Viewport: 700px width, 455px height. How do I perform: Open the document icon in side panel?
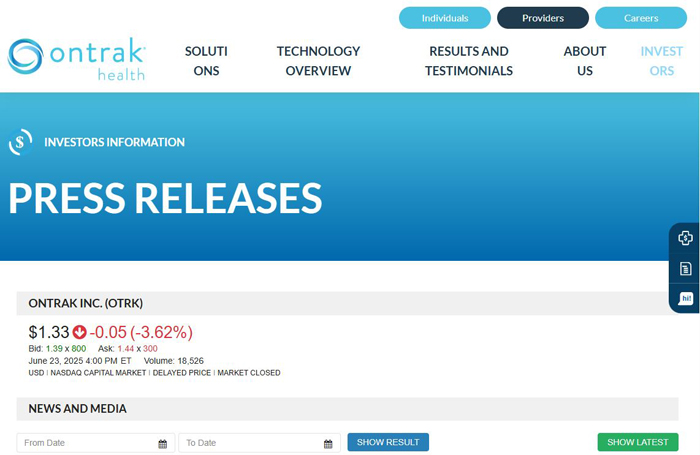pyautogui.click(x=685, y=269)
